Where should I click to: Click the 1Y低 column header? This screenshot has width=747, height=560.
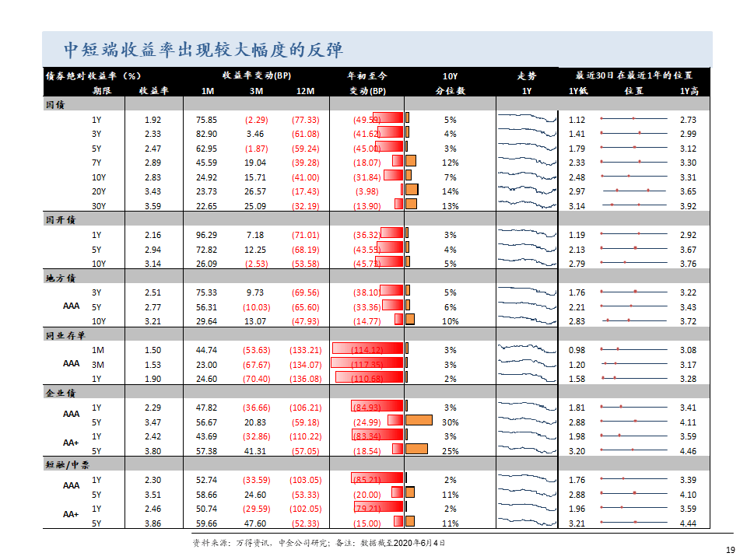tap(578, 91)
